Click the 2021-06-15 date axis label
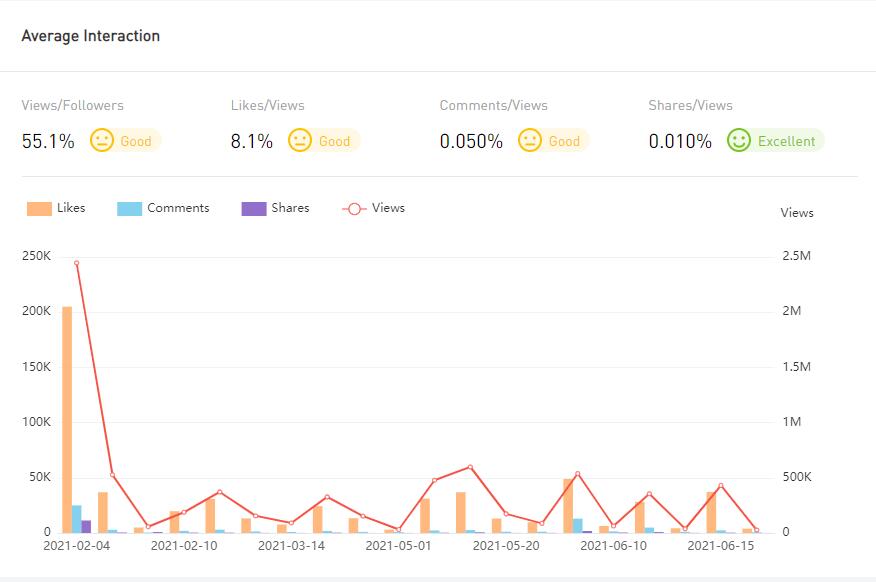 [720, 546]
